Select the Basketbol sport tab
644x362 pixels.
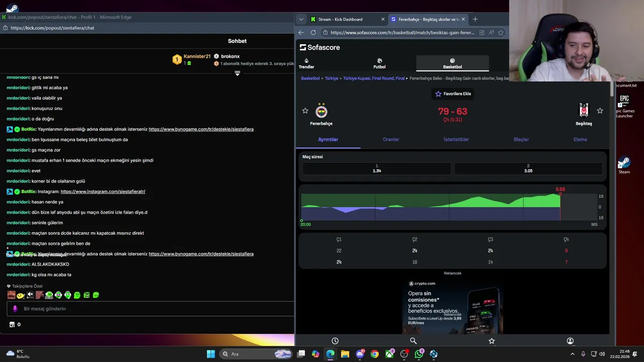(452, 63)
